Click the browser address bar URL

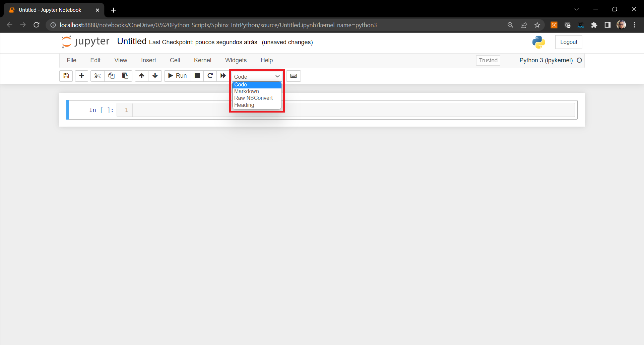pyautogui.click(x=218, y=25)
